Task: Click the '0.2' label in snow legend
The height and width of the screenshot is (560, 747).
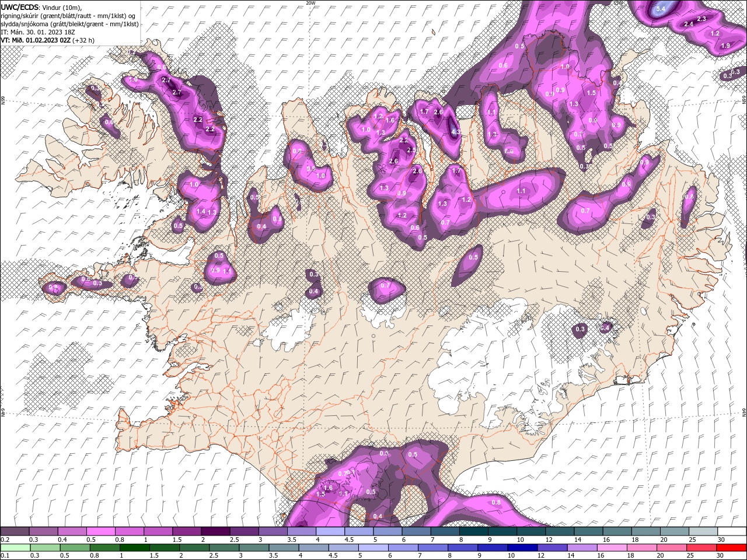Action: click(5, 540)
